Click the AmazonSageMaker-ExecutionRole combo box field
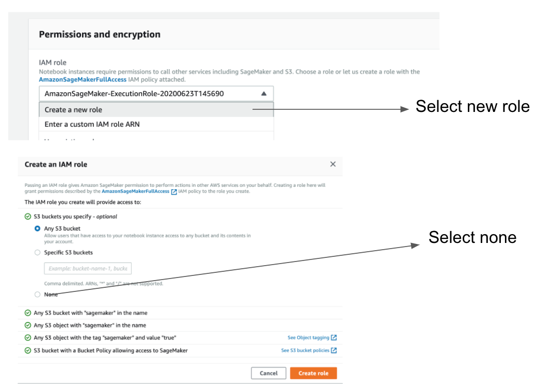 pos(150,94)
